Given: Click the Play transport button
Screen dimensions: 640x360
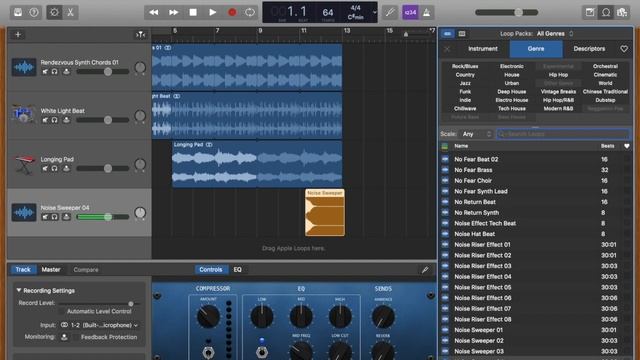Looking at the screenshot, I should click(x=213, y=12).
